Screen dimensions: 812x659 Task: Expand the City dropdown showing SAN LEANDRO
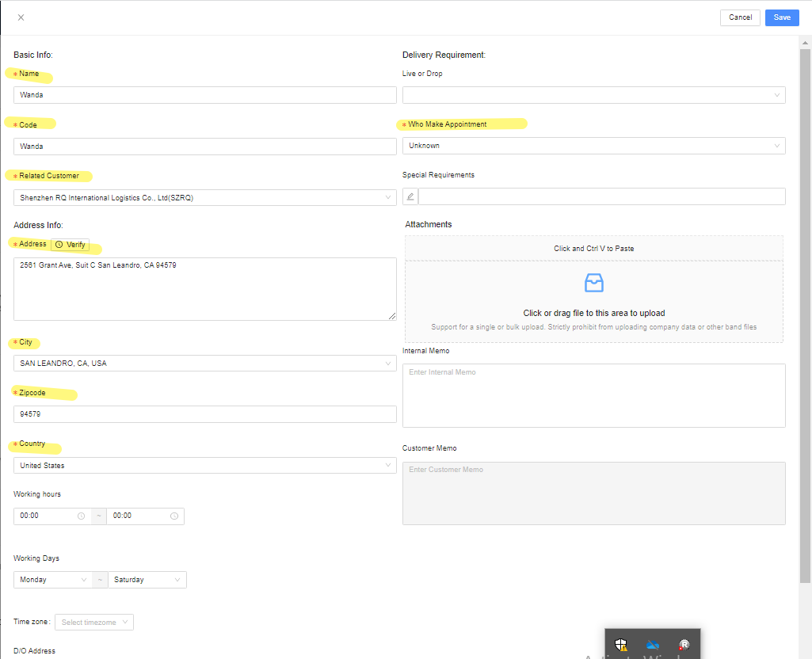coord(204,364)
